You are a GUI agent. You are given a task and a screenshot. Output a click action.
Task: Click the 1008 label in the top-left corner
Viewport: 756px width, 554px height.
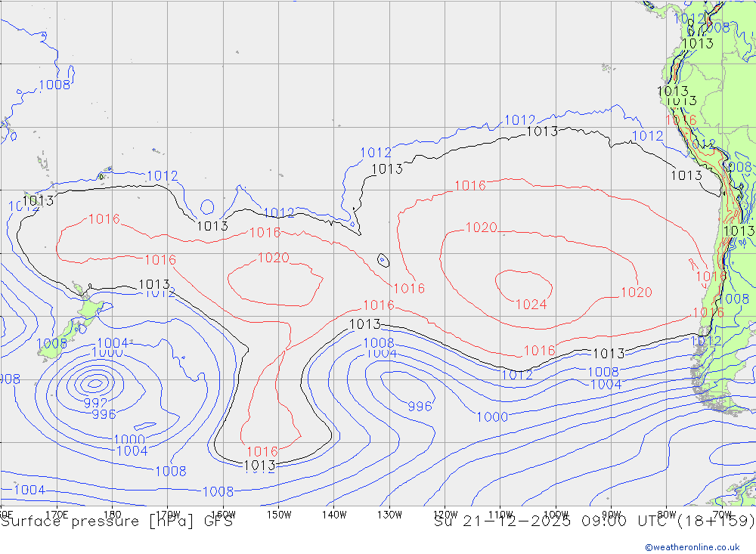point(54,85)
